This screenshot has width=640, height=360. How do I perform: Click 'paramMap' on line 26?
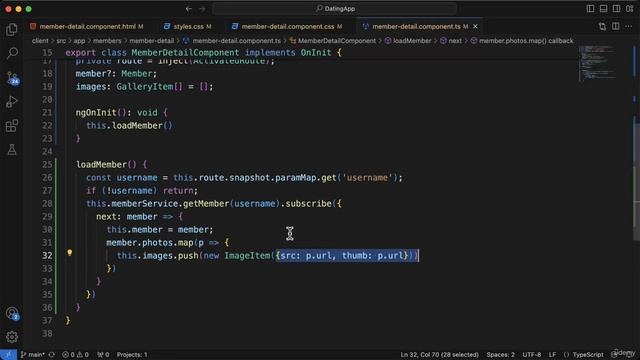point(295,178)
